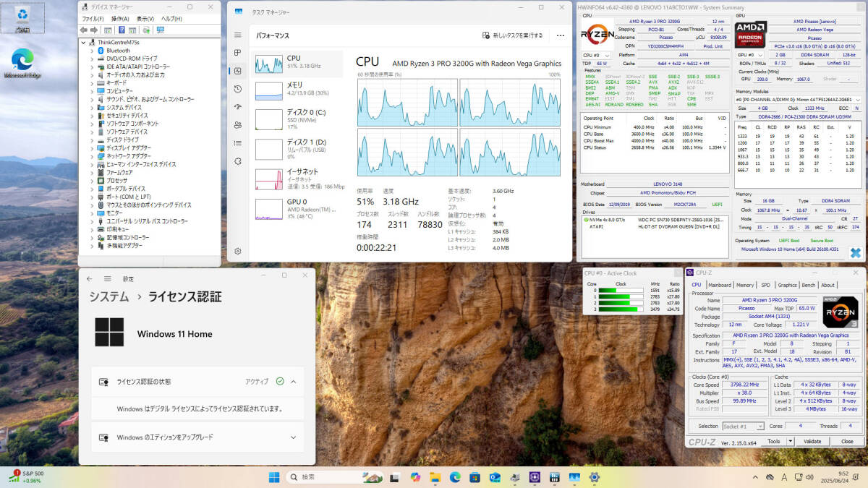
Task: Click 新しいタスクを実行する in Task Manager
Action: [513, 35]
